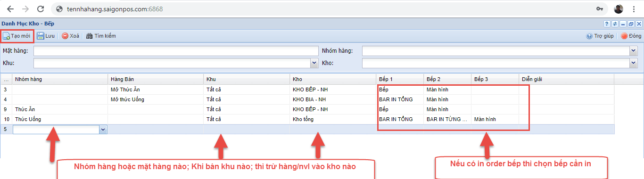Screen dimensions: 644x179
Task: Sort by the Nhóm hàng column header
Action: (60, 79)
